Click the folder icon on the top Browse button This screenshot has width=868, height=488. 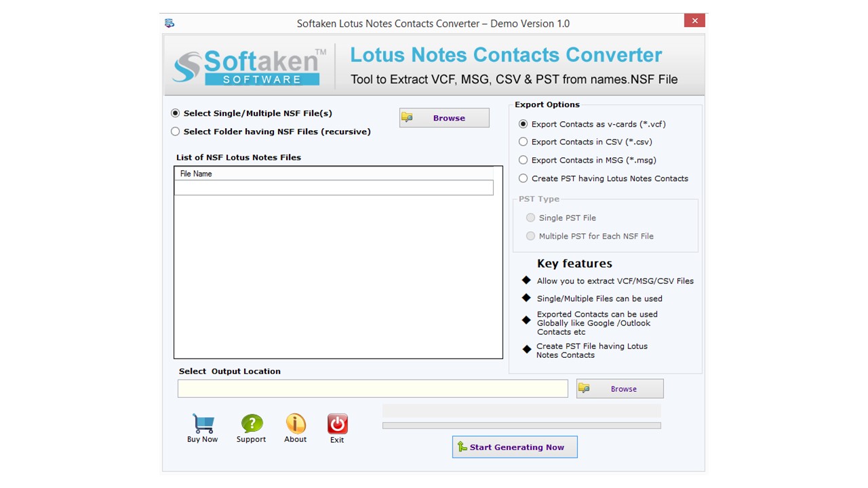click(408, 117)
